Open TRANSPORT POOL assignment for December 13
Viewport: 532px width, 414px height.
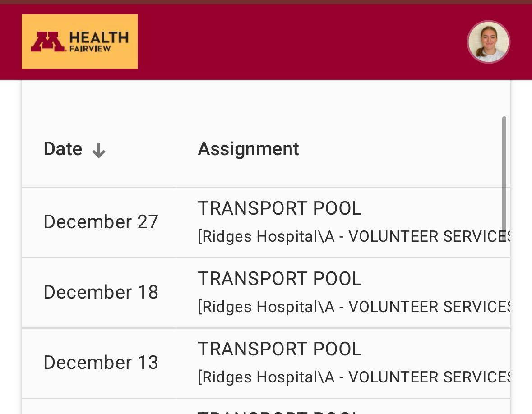pyautogui.click(x=280, y=349)
